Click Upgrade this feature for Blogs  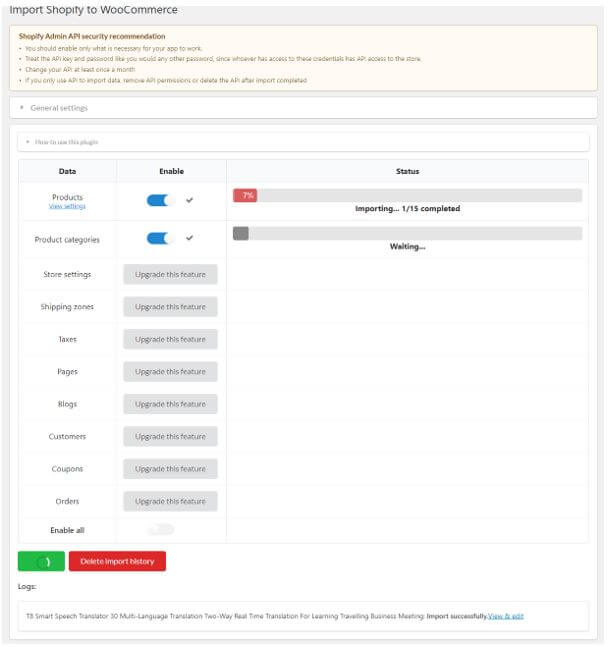coord(170,404)
